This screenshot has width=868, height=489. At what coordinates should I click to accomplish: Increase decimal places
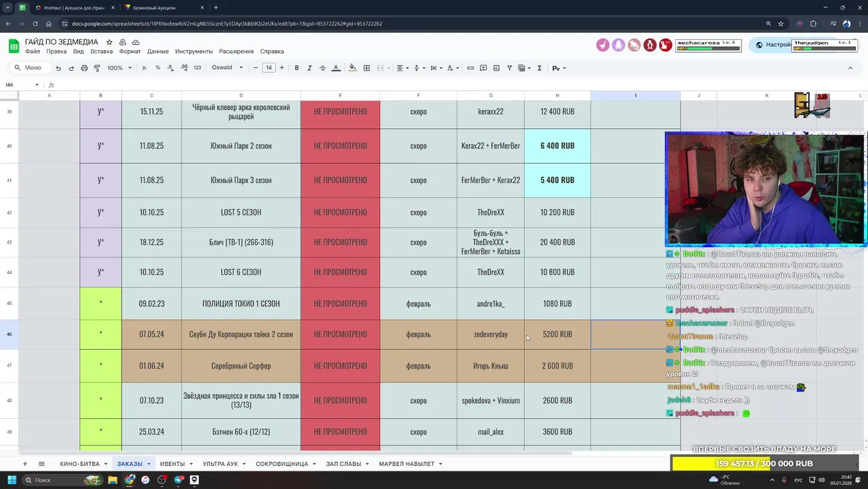coord(184,68)
